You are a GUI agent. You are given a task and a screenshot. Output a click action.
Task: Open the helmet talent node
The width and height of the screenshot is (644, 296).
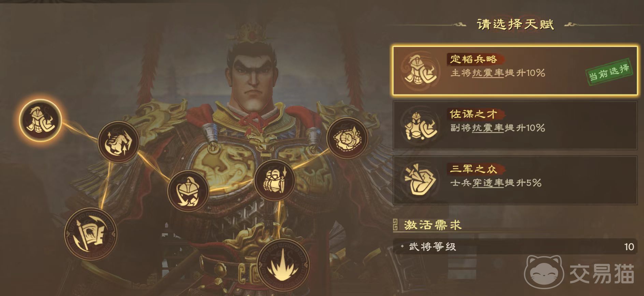[188, 191]
